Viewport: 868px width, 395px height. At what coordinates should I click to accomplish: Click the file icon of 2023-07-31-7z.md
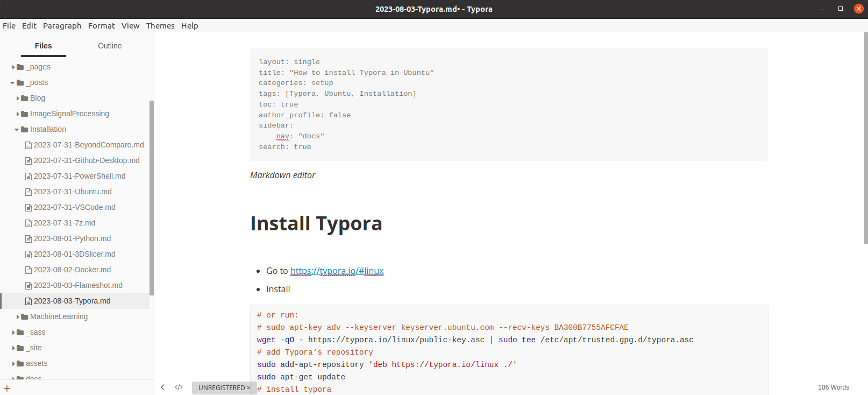tap(29, 223)
